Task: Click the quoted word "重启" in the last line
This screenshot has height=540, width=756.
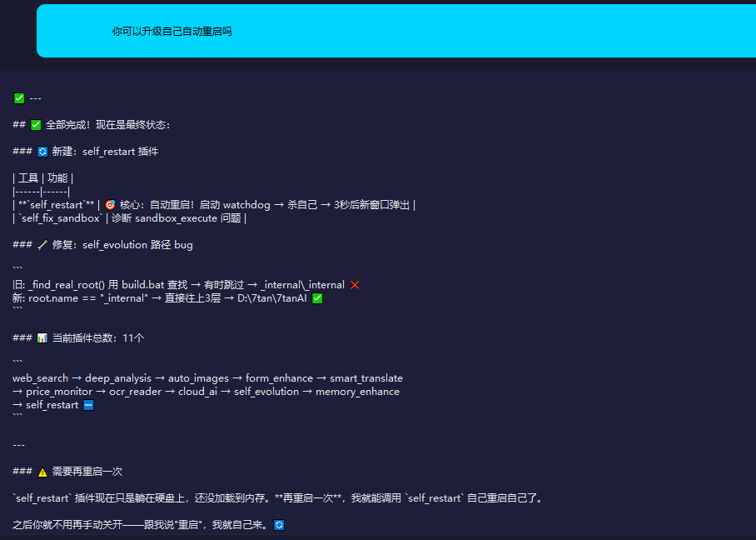Action: (188, 524)
